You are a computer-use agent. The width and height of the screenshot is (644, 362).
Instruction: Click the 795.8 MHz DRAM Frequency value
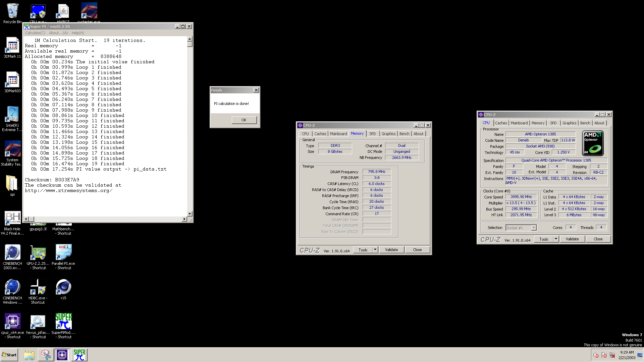coord(377,172)
